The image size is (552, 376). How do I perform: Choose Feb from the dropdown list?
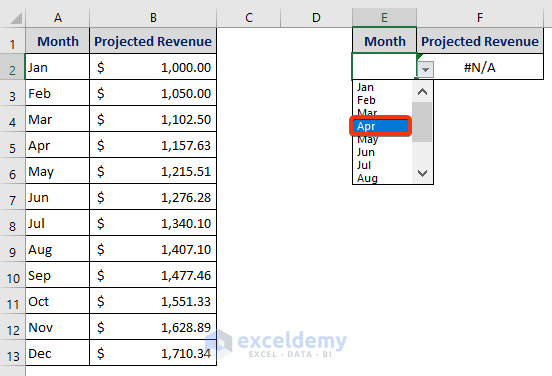point(382,100)
